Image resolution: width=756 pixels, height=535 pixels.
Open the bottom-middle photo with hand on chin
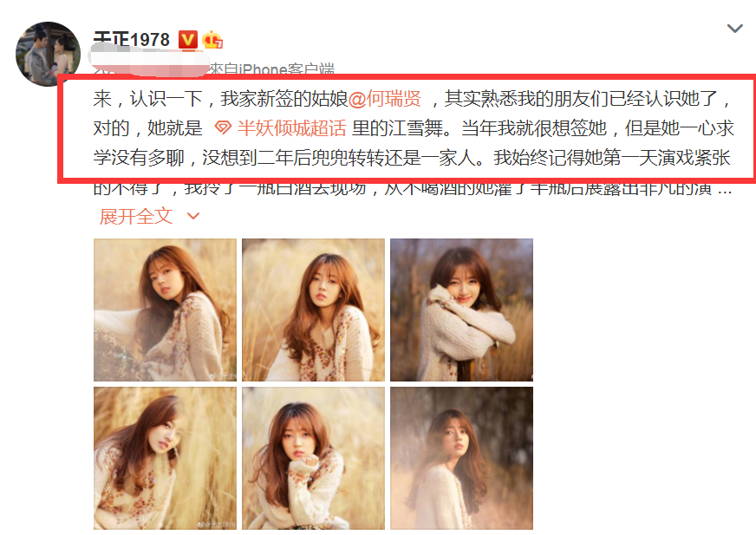pos(313,459)
